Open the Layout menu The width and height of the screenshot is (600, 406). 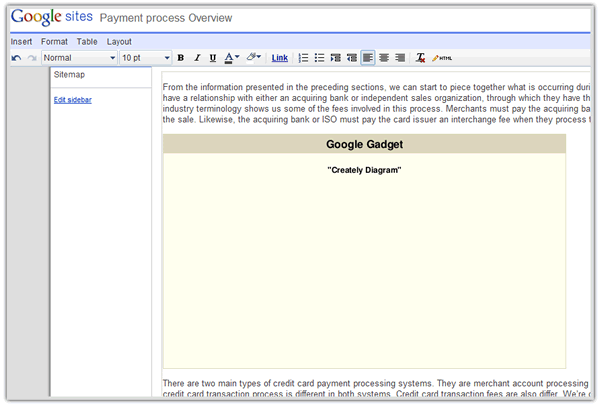(x=119, y=41)
